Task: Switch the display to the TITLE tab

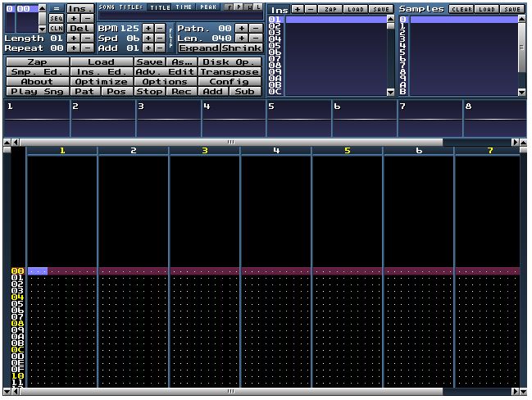Action: point(160,7)
